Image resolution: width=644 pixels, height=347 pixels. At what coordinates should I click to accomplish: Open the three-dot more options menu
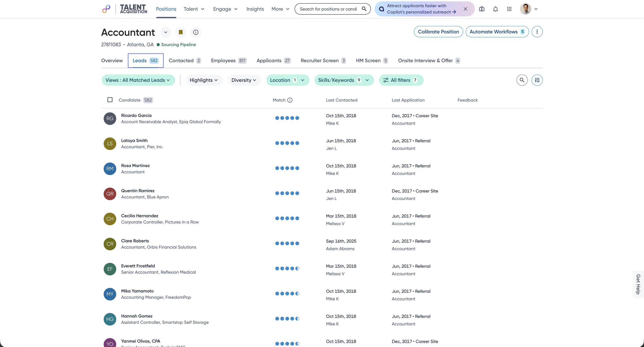coord(537,32)
